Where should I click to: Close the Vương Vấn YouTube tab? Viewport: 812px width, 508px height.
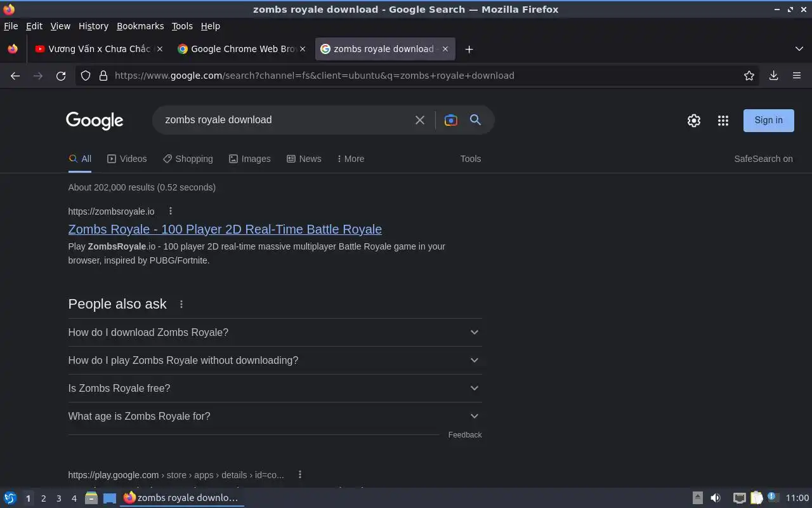(x=160, y=49)
